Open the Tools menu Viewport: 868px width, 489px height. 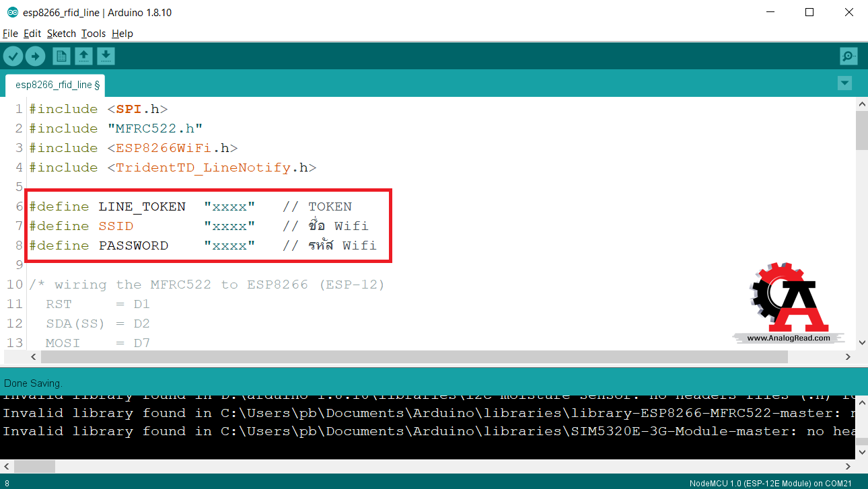click(x=94, y=34)
